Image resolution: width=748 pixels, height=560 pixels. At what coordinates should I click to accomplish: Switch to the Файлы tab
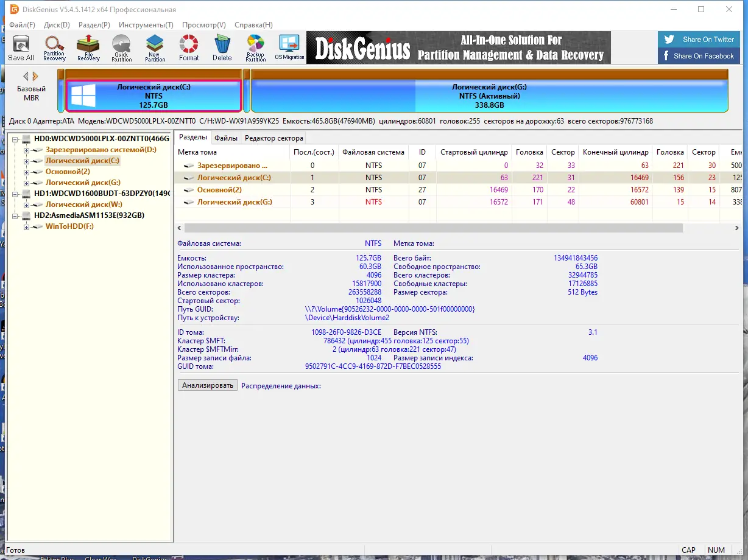[225, 138]
